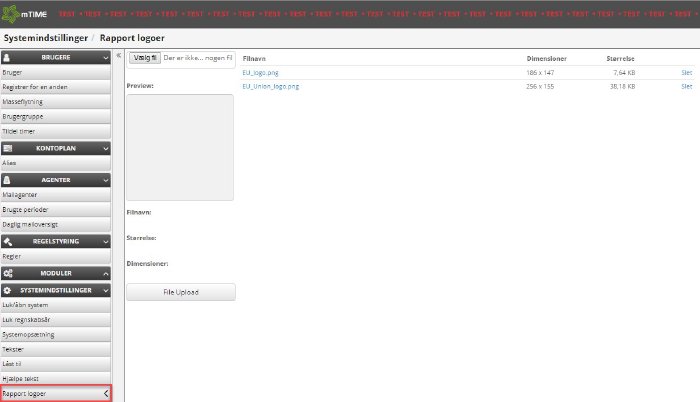Click the Agenter section icon
The image size is (700, 402).
click(x=8, y=179)
